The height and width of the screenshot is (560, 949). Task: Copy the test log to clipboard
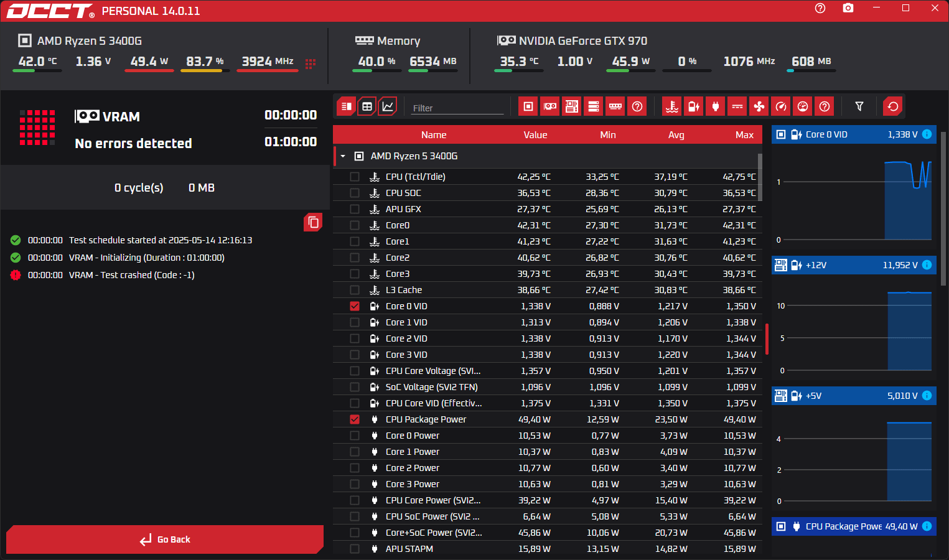[313, 222]
